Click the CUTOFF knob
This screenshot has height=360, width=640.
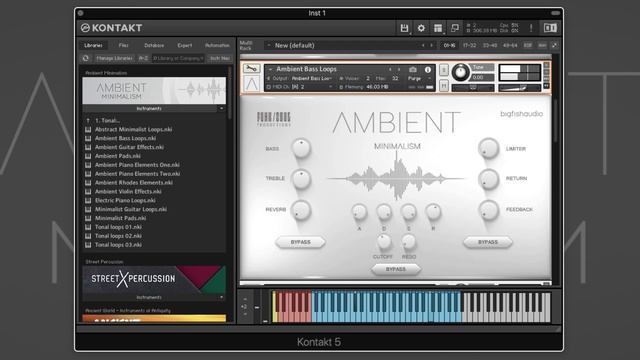tap(383, 242)
